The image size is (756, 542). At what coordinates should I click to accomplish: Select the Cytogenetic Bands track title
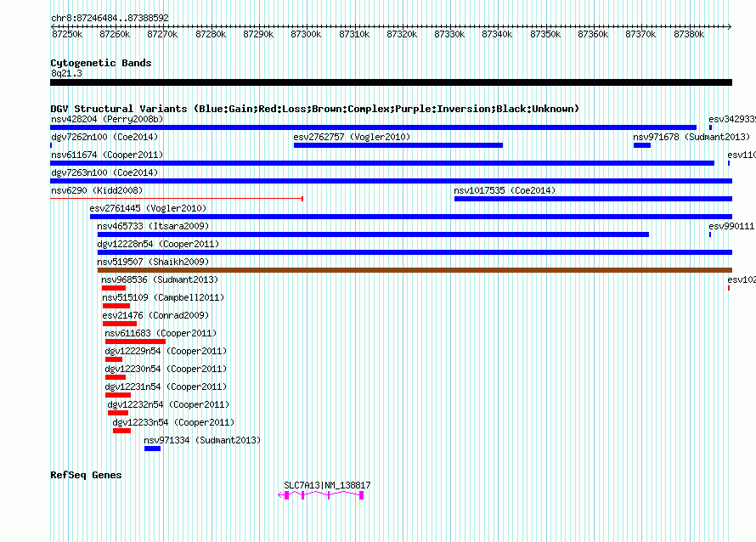(x=101, y=63)
